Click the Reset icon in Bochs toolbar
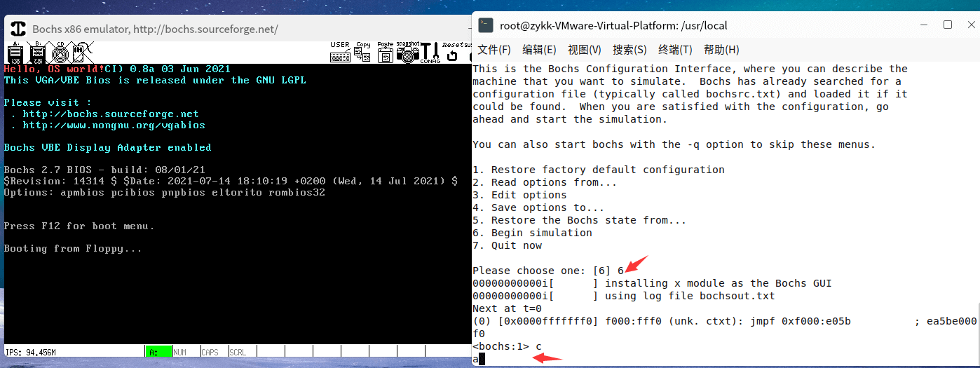This screenshot has width=980, height=368. point(452,53)
